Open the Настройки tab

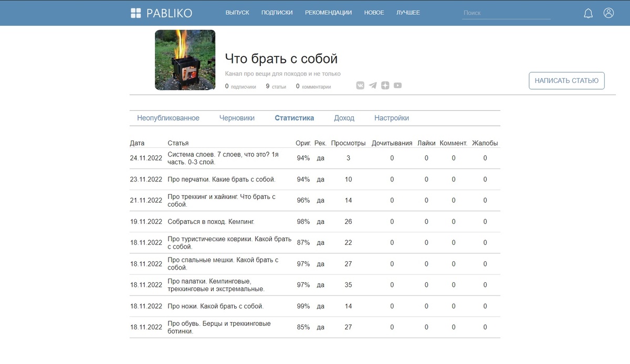click(392, 118)
